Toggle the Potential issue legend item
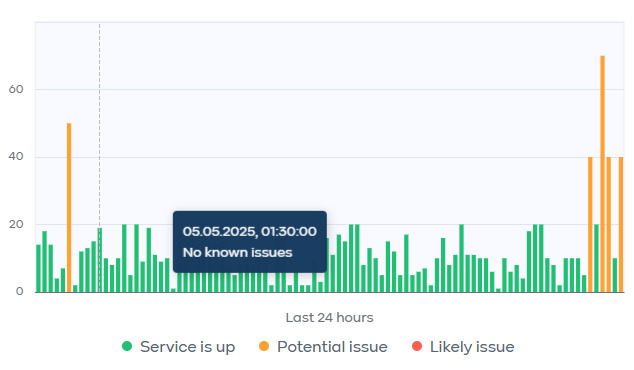The height and width of the screenshot is (370, 634). [323, 347]
